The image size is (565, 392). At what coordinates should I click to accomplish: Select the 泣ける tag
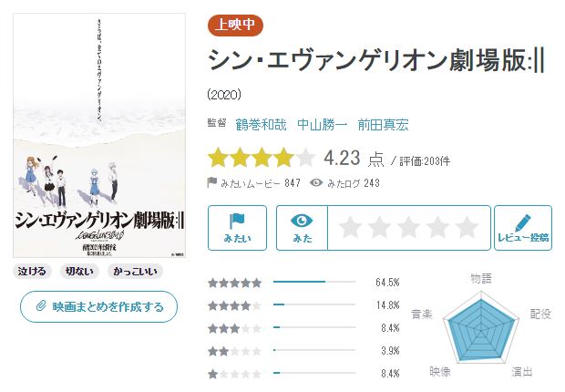tap(35, 271)
